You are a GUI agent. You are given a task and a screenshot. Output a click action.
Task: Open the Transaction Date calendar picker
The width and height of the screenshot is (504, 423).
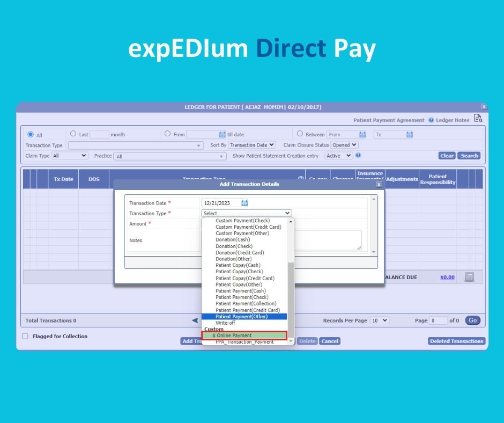pyautogui.click(x=244, y=203)
